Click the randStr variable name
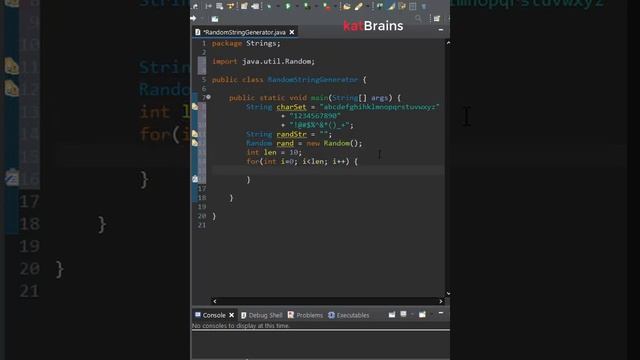Viewport: 640px width, 360px height. click(291, 134)
